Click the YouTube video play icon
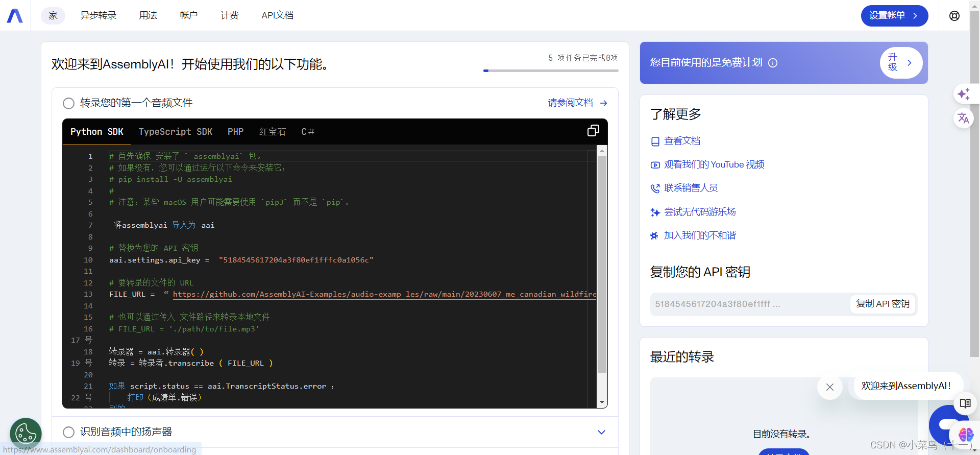 coord(655,165)
